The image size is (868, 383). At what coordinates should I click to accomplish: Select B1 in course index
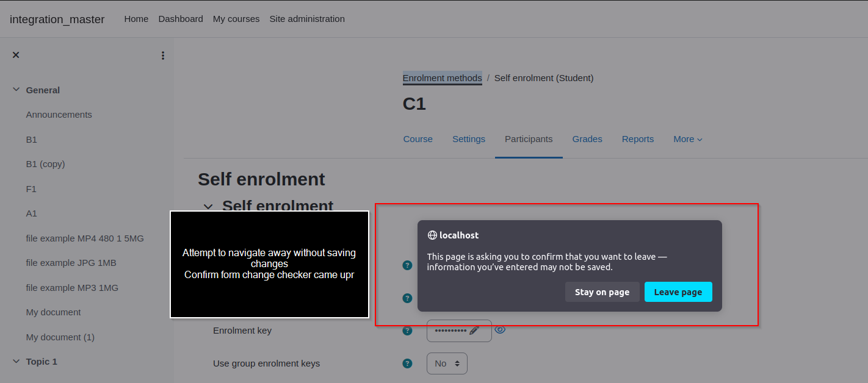click(32, 140)
